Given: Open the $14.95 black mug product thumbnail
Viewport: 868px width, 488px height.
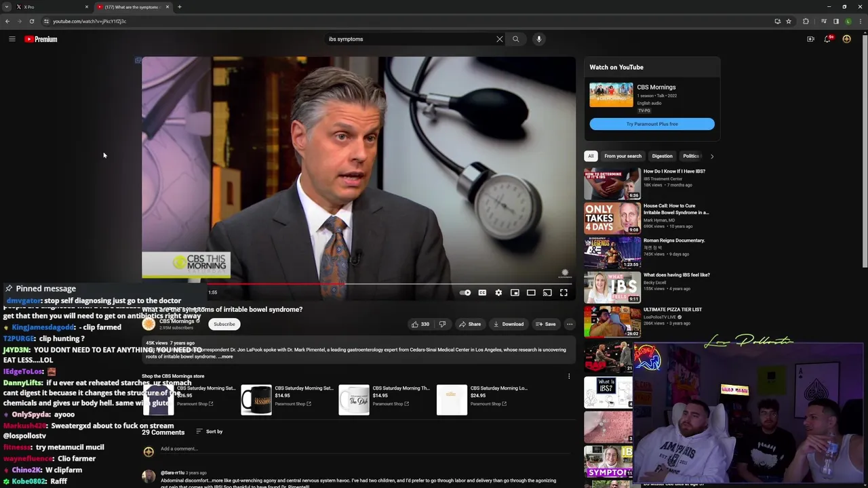Looking at the screenshot, I should [256, 400].
